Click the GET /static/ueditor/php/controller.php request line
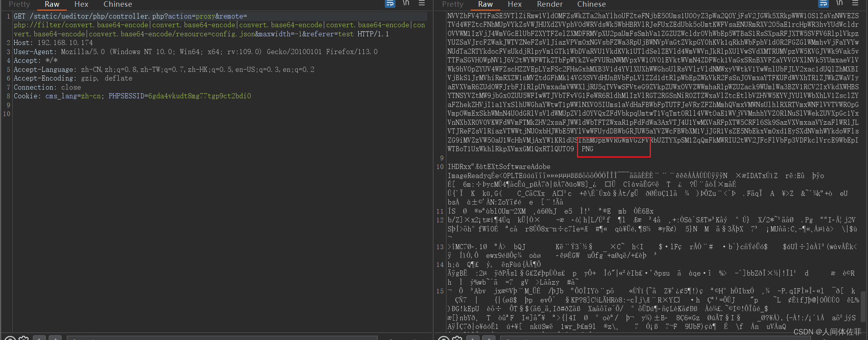The width and height of the screenshot is (868, 340). [130, 16]
